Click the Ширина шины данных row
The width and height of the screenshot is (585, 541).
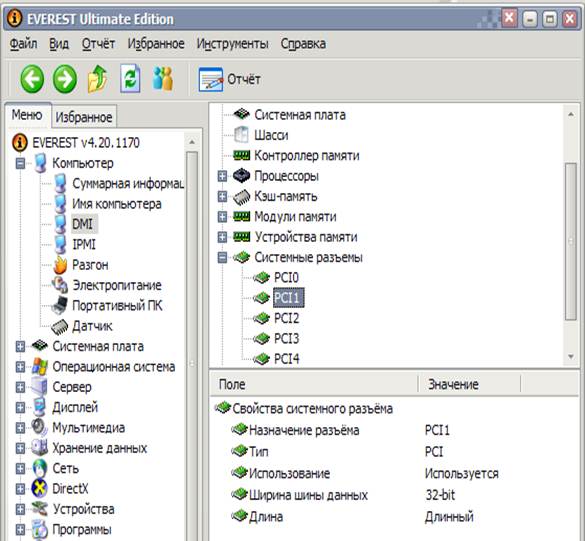(x=394, y=495)
